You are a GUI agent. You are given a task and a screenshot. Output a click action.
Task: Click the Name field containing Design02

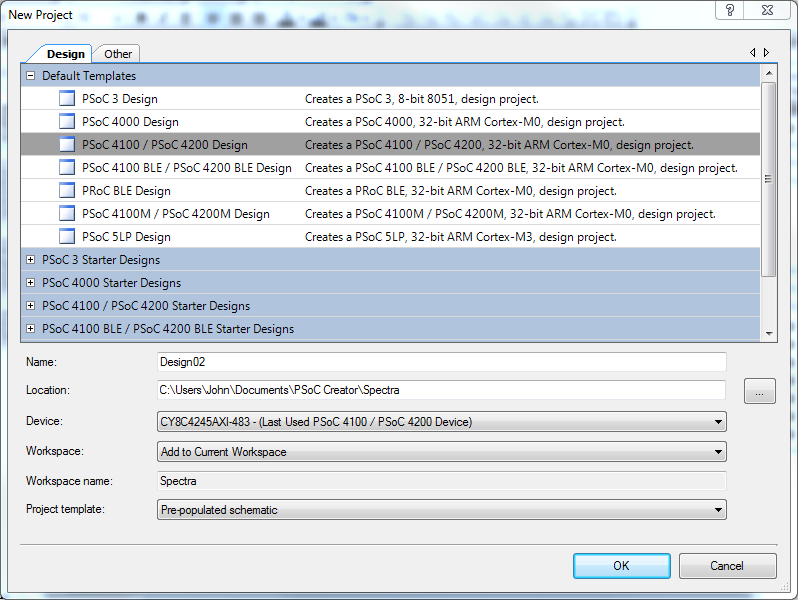(x=442, y=362)
